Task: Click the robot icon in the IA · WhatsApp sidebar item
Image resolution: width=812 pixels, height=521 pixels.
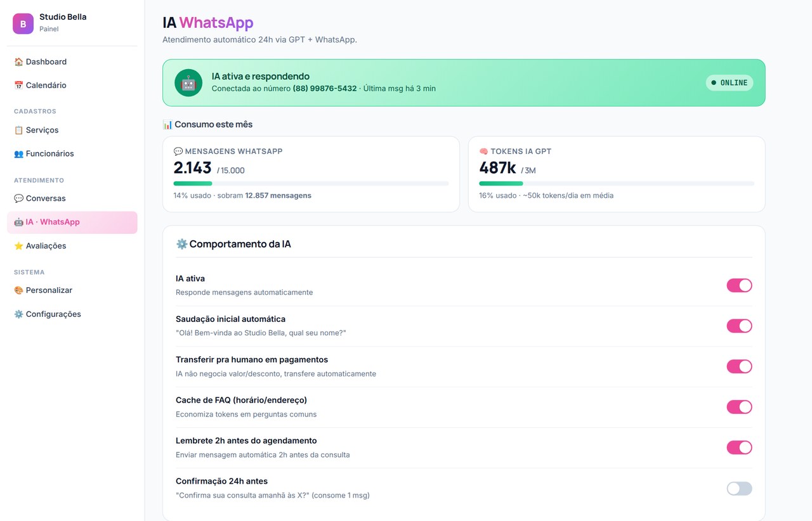Action: point(18,222)
